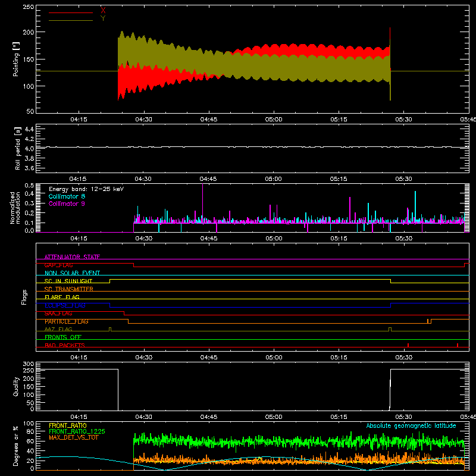Click the AAZ_FLAG label
This screenshot has height=476, width=476.
58,329
